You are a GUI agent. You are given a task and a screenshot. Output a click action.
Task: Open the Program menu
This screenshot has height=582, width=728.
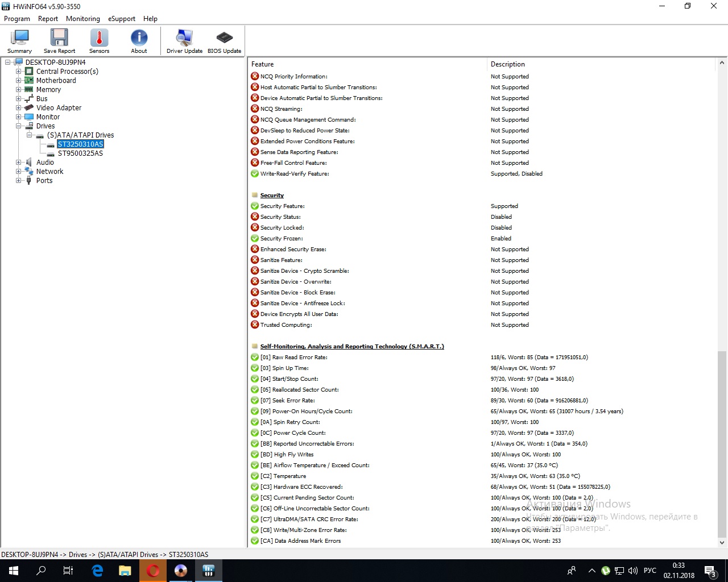coord(17,19)
